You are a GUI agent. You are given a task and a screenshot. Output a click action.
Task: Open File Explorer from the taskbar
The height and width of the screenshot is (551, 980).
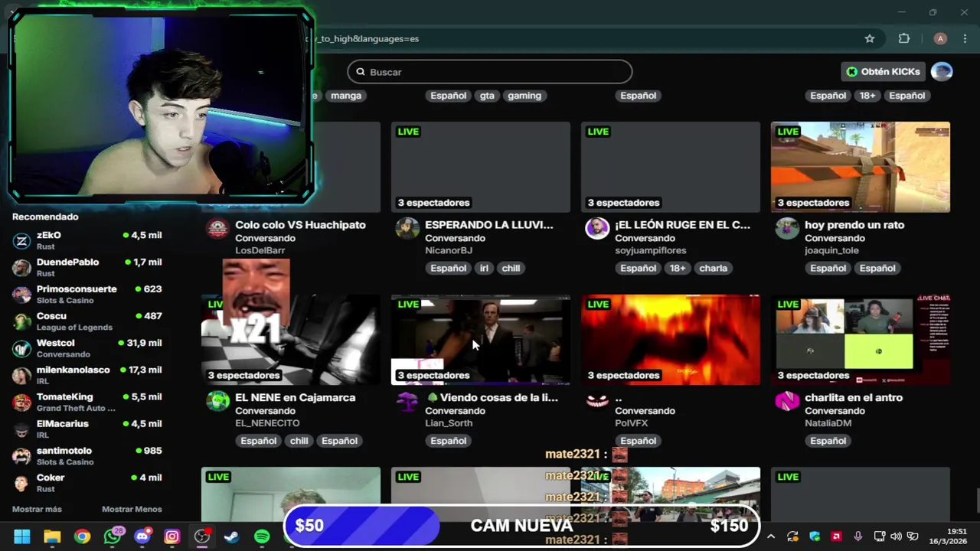click(x=52, y=536)
